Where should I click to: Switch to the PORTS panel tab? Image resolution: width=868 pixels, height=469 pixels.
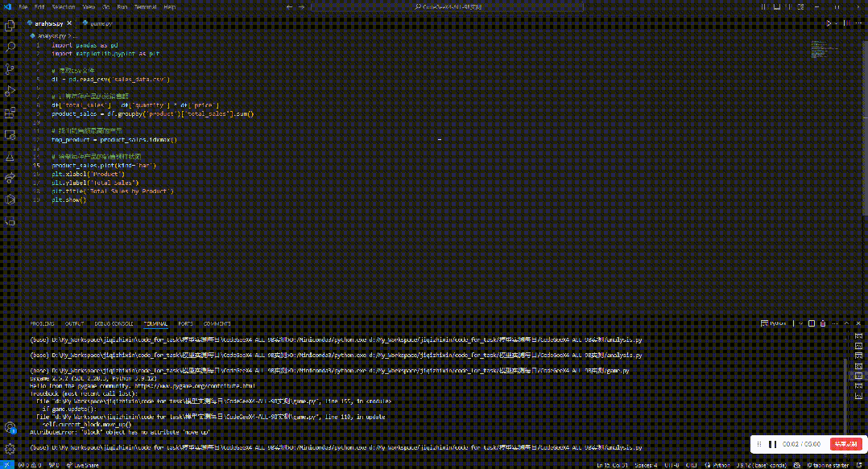185,323
